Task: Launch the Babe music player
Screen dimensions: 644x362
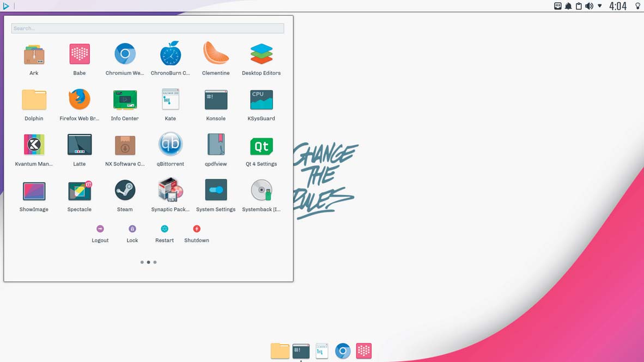Action: coord(80,54)
